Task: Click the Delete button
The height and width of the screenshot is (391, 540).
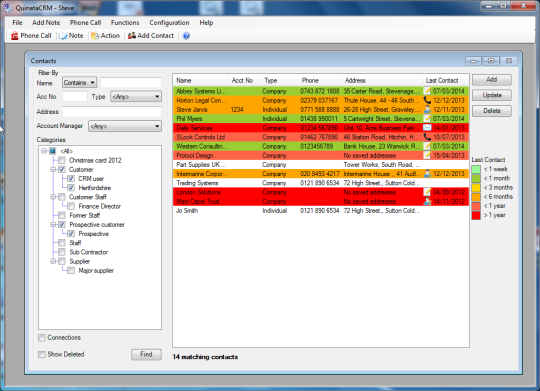Action: coord(492,111)
